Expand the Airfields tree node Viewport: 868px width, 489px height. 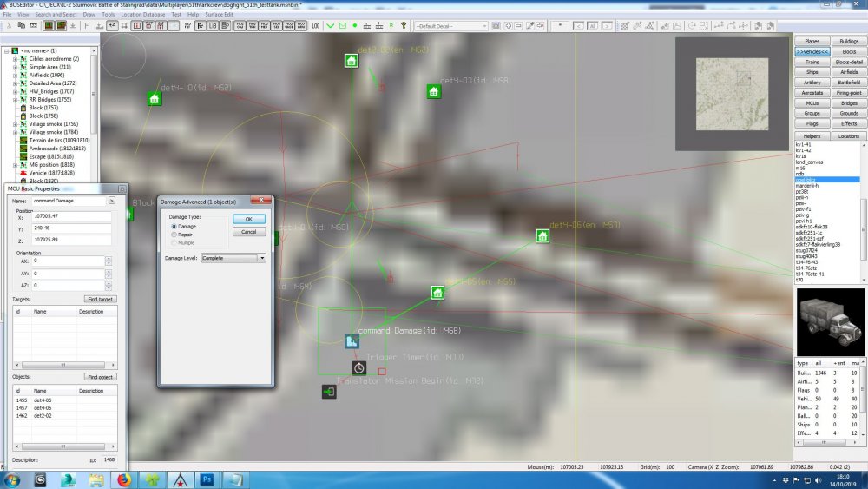[x=15, y=75]
